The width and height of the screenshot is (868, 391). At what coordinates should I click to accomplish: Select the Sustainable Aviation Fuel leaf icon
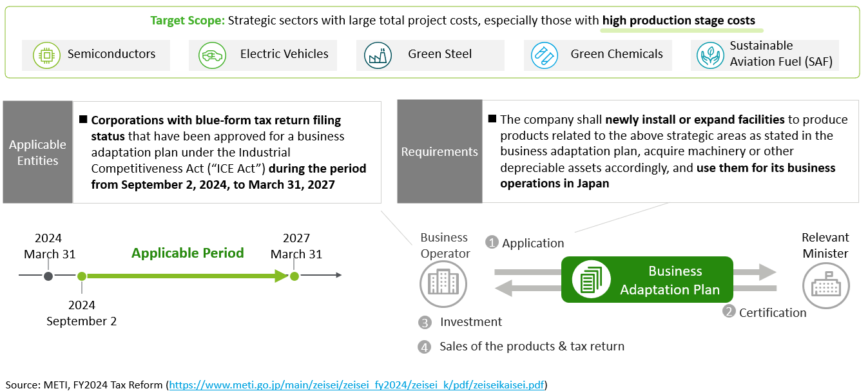(x=710, y=55)
